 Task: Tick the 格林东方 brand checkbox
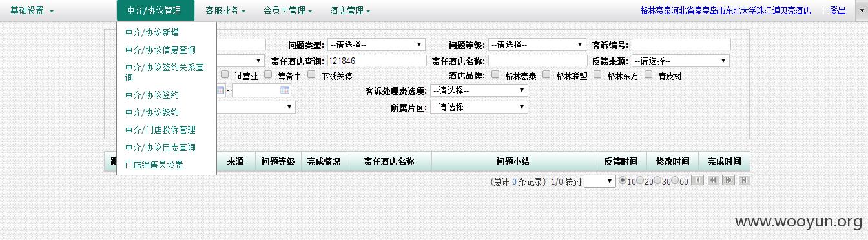coord(597,75)
